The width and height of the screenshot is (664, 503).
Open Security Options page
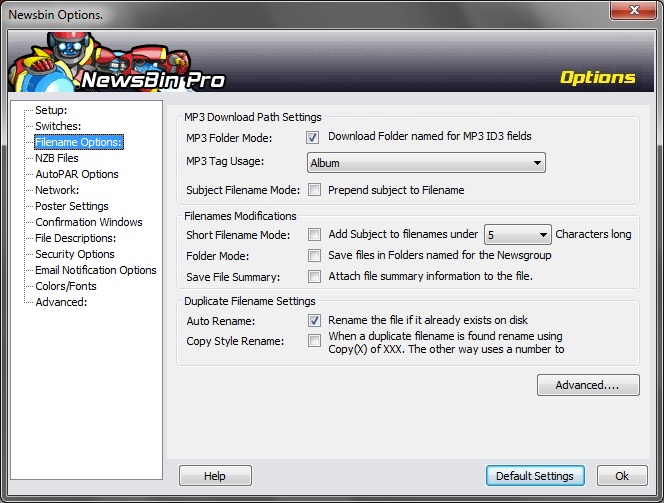[75, 254]
